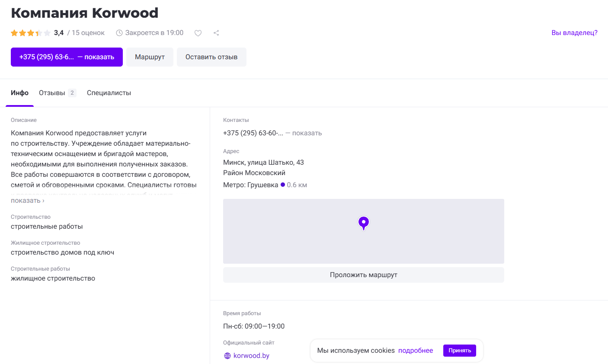Open the Специалисты tab
Viewport: 608px width, 364px height.
click(109, 93)
